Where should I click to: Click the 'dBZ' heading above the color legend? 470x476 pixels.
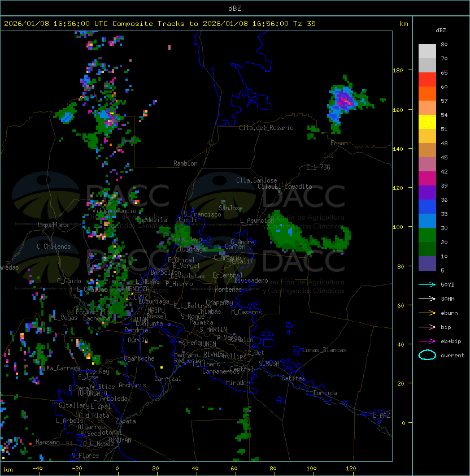coord(441,31)
